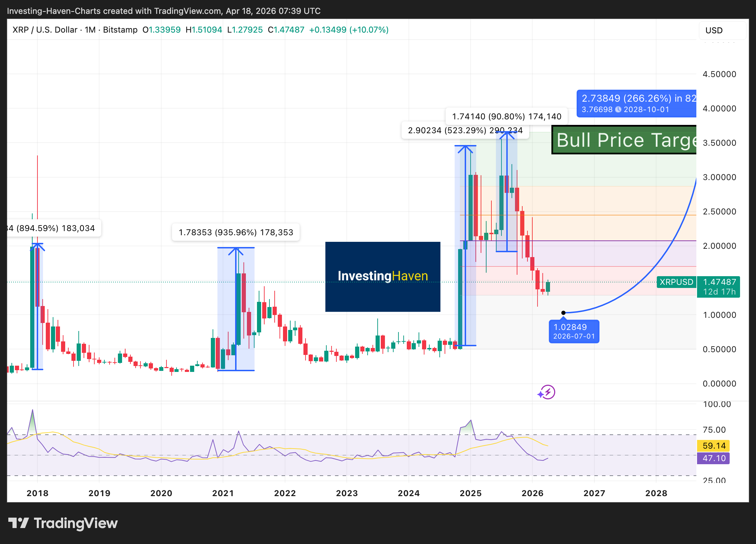Click the 75.00 RSI axis label
Viewport: 756px width, 544px height.
click(714, 430)
